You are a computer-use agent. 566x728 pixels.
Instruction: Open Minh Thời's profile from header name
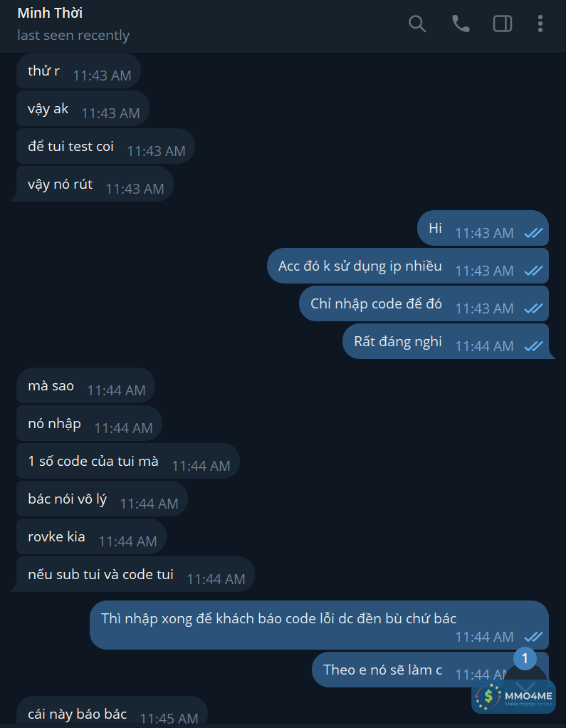point(50,13)
